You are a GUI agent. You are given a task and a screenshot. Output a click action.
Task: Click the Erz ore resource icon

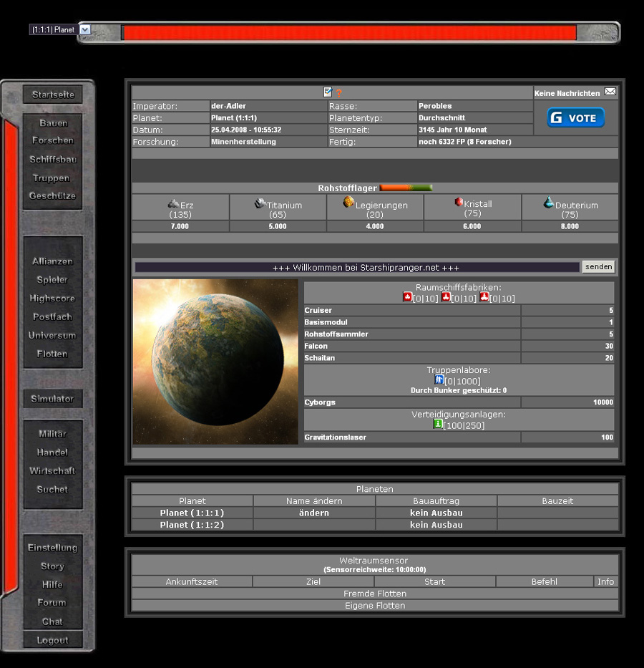pos(174,203)
